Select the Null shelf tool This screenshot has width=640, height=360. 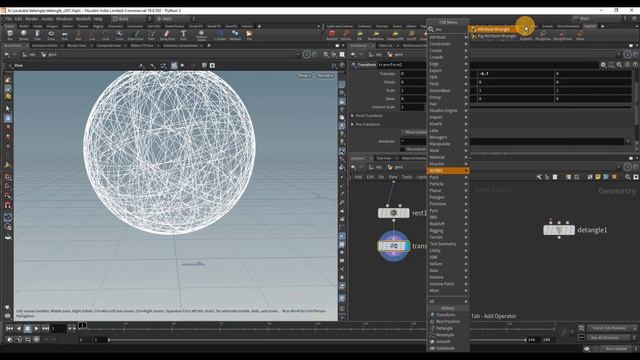pyautogui.click(x=78, y=35)
